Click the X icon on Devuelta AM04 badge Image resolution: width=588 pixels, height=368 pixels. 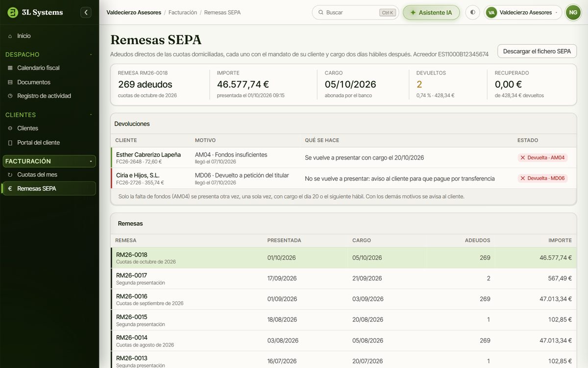pos(523,158)
